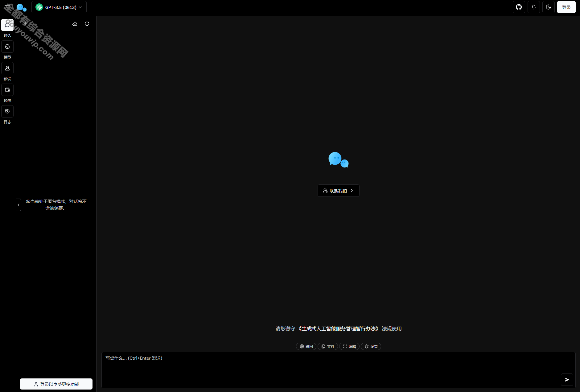This screenshot has width=580, height=392.
Task: Click the blue chat bubbles logo in header
Action: [x=22, y=7]
